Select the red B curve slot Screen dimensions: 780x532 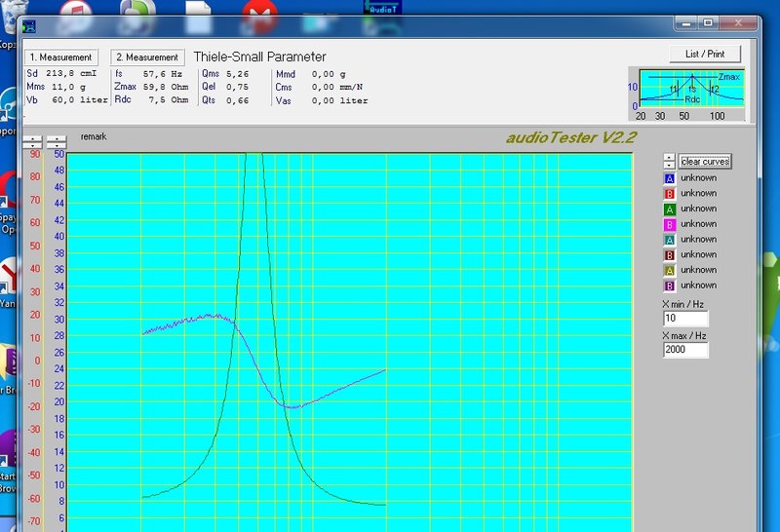tap(670, 194)
